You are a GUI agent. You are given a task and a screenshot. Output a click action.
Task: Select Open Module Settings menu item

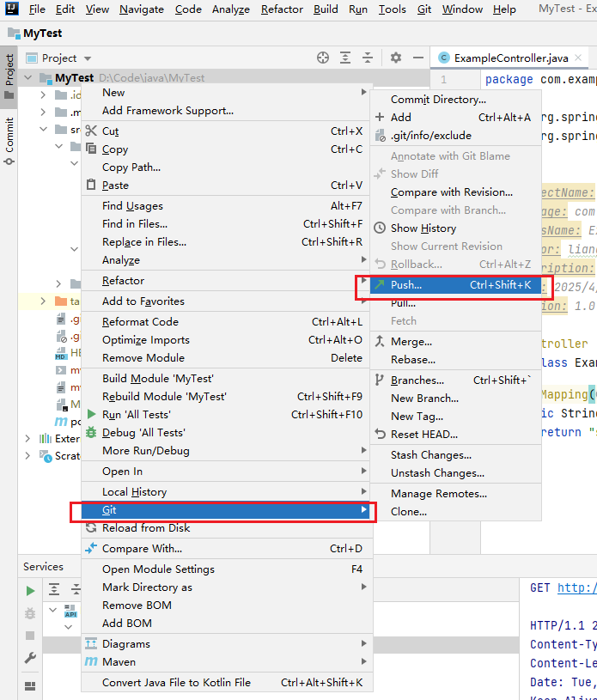point(228,569)
